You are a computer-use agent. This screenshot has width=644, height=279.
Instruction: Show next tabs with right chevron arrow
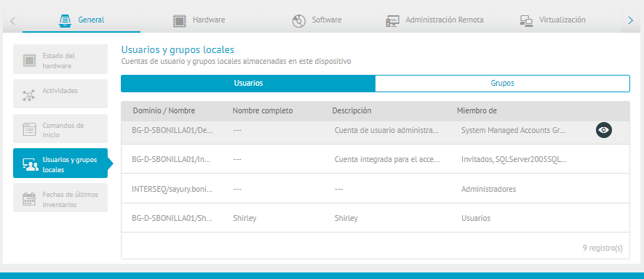pyautogui.click(x=631, y=20)
